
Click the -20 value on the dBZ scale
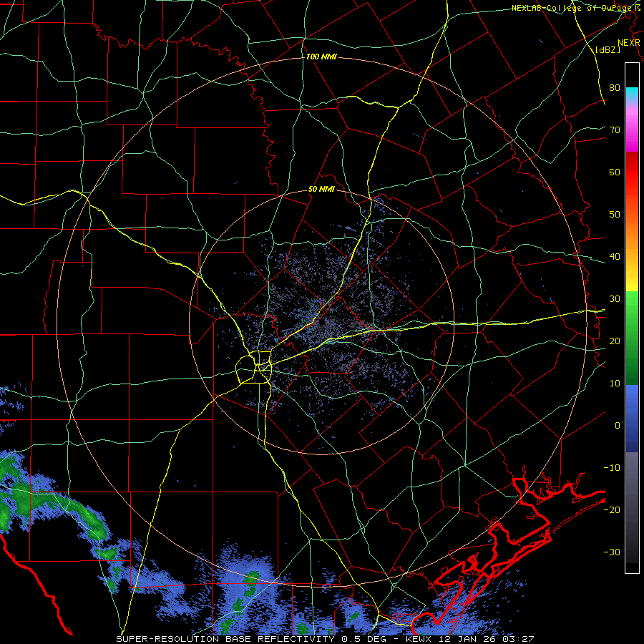coord(612,509)
